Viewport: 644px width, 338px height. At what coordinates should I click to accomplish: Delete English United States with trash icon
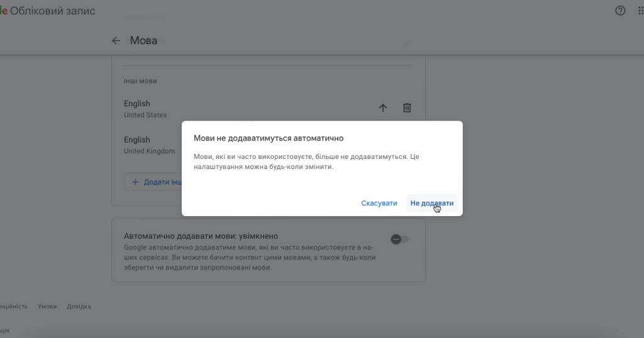(x=407, y=108)
